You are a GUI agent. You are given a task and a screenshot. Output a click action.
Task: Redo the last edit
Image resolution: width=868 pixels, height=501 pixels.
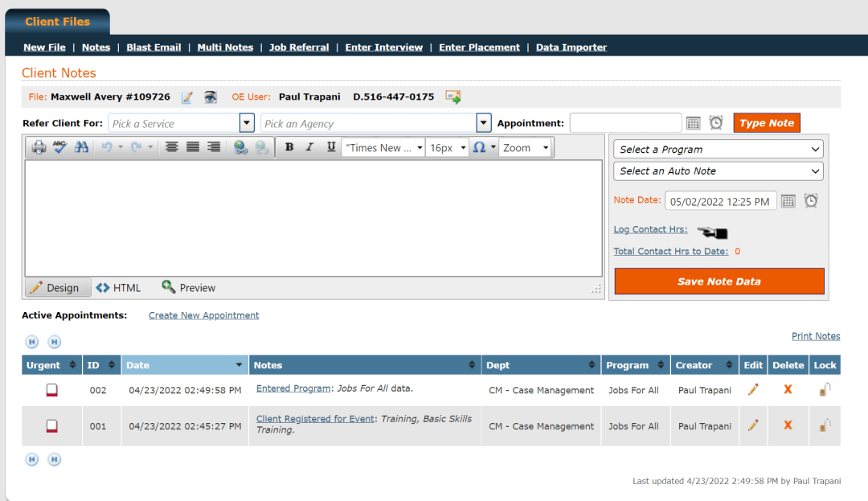136,147
